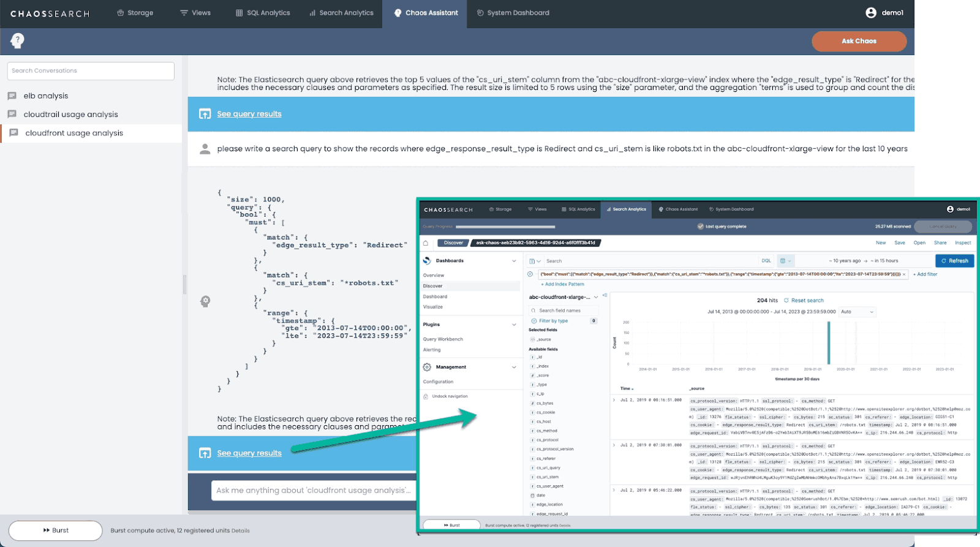Collapse the Management section in inset sidebar
This screenshot has height=547, width=980.
point(514,367)
